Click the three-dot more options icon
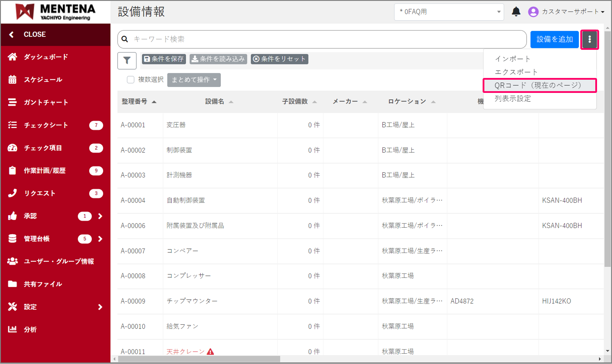Viewport: 612px width, 364px height. tap(589, 39)
